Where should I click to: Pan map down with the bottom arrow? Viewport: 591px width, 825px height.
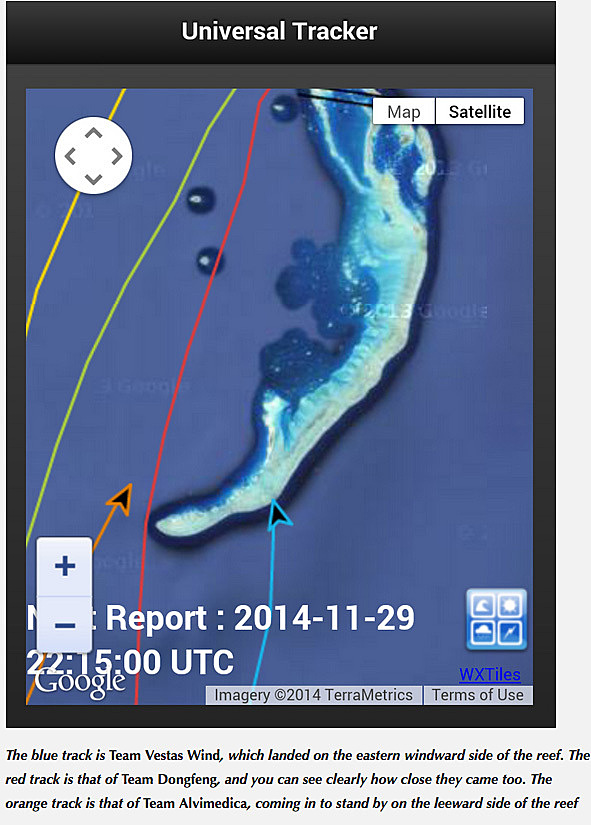94,179
